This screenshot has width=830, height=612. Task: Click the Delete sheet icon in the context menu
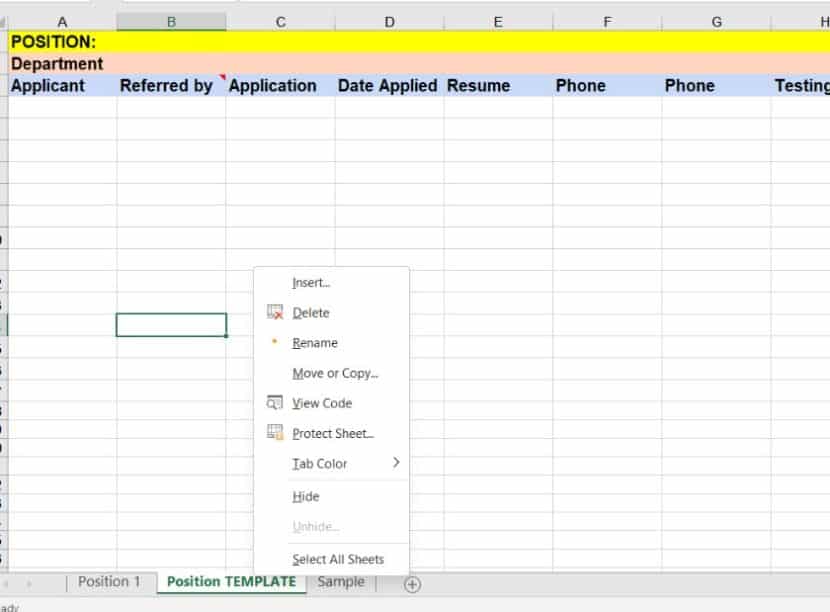(x=275, y=313)
